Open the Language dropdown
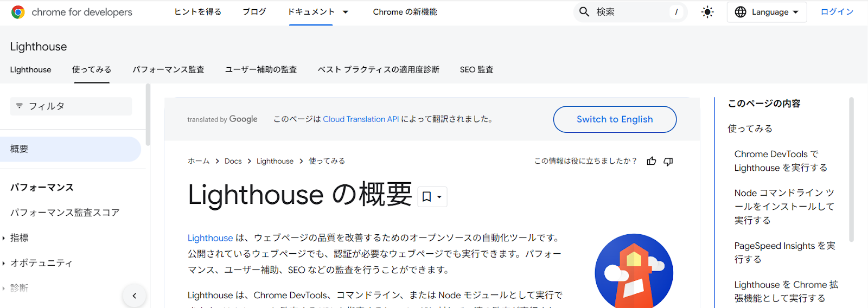The width and height of the screenshot is (868, 308). click(x=767, y=12)
